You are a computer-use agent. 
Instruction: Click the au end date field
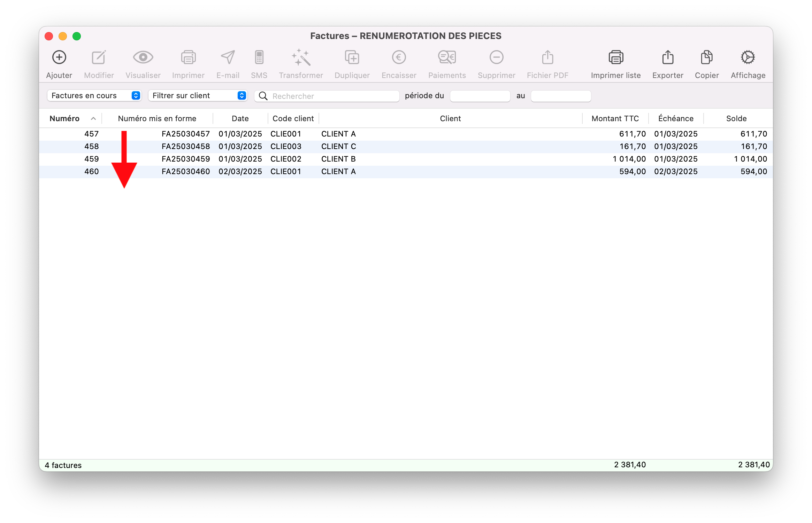pos(561,96)
